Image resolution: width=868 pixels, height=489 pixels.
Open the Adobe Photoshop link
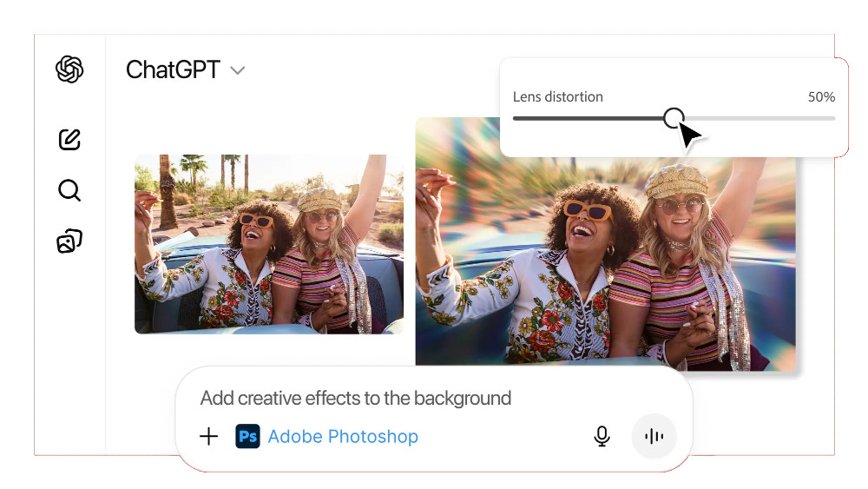343,436
